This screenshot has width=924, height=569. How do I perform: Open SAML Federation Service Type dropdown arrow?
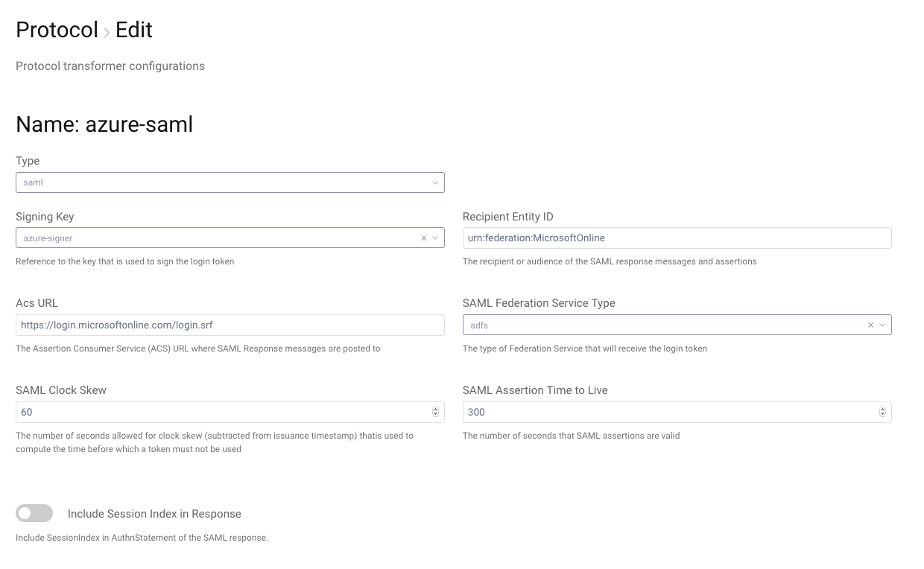click(x=882, y=325)
